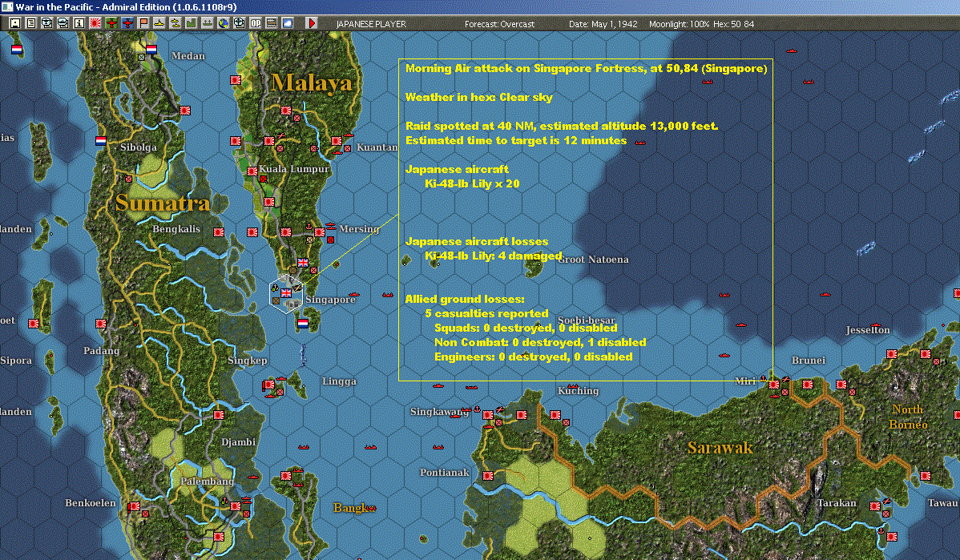Select Dutch flag base beside Medan
Image resolution: width=960 pixels, height=560 pixels.
(151, 50)
